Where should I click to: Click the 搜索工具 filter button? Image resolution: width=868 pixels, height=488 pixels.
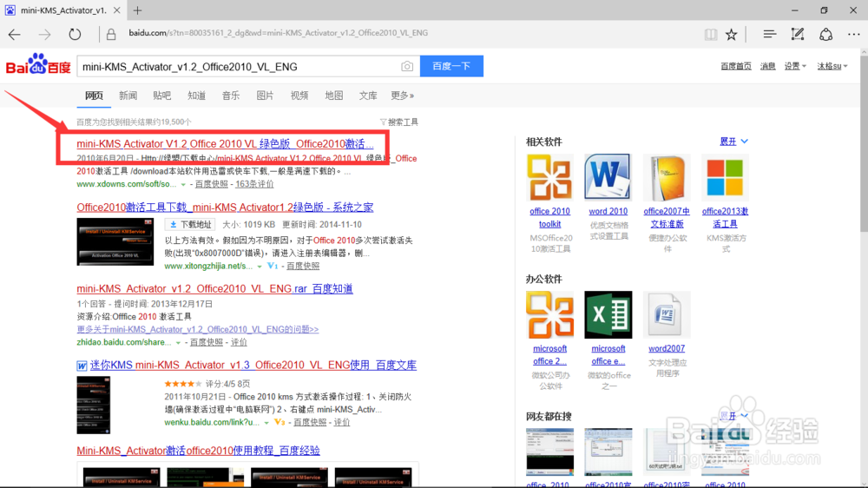pyautogui.click(x=398, y=122)
